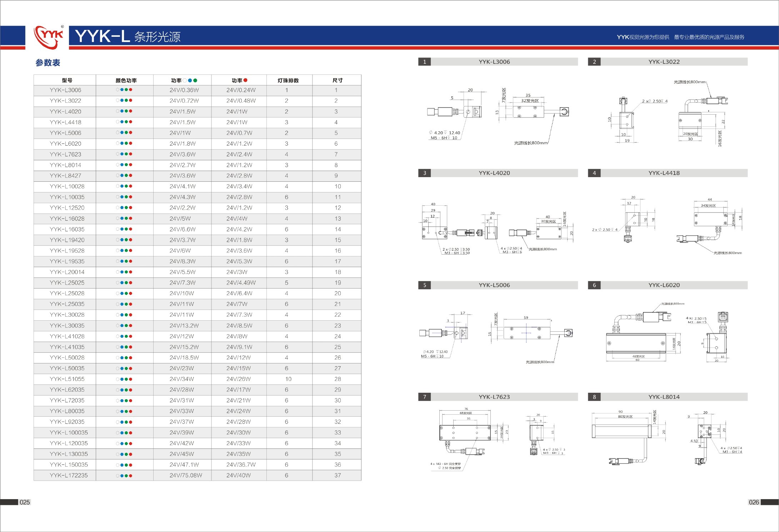
Task: Click the 24V/4.49W power value
Action: point(241,283)
